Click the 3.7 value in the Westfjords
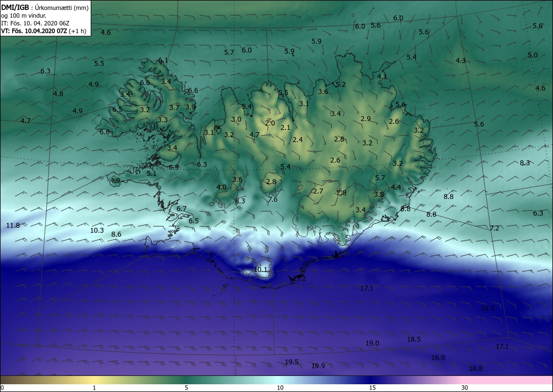The image size is (553, 392). pyautogui.click(x=174, y=108)
